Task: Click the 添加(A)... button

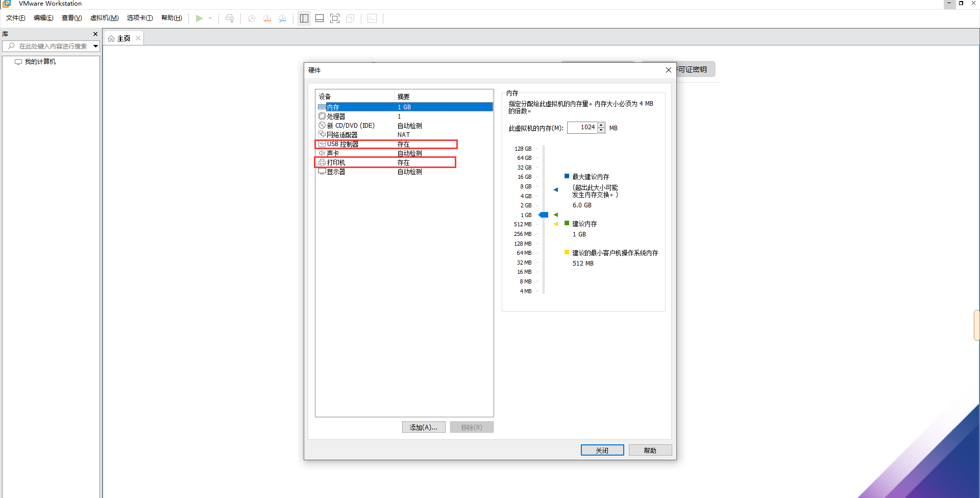Action: [x=424, y=427]
